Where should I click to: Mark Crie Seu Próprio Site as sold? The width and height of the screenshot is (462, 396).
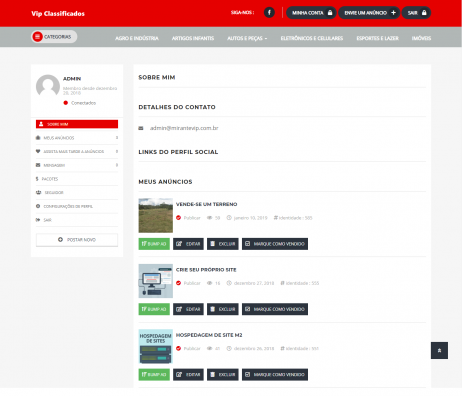point(275,309)
